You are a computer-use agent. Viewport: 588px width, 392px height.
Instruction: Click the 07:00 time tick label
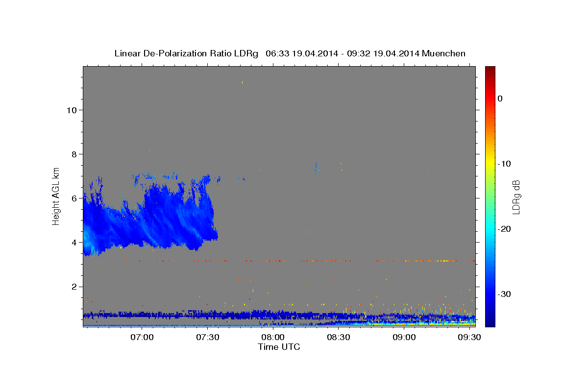143,338
